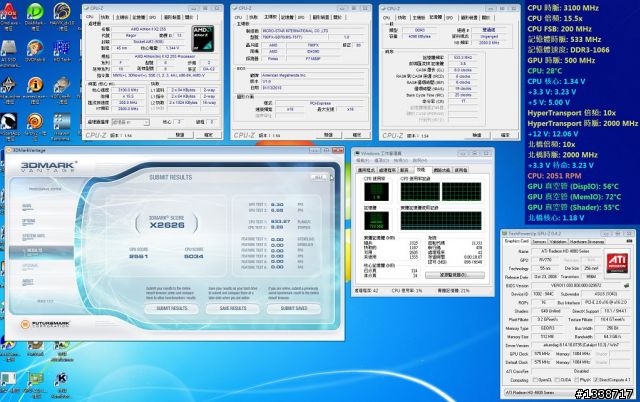Open the processor selection dropdown in CPU-Z

131,122
